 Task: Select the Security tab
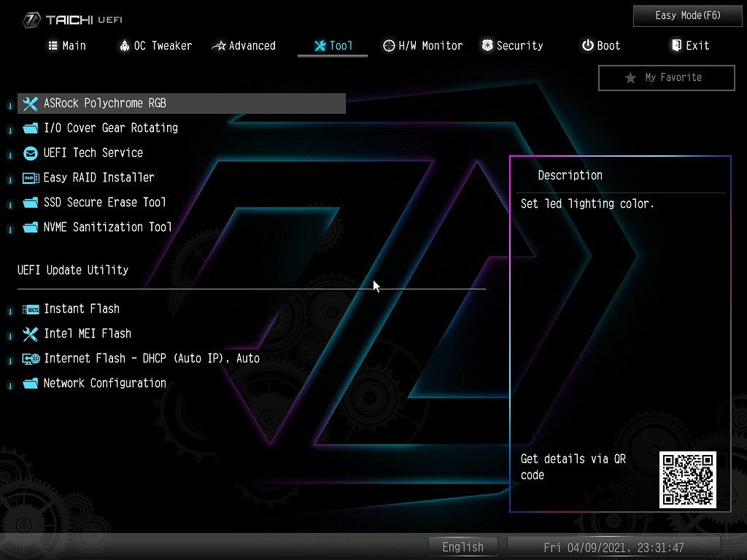(511, 45)
